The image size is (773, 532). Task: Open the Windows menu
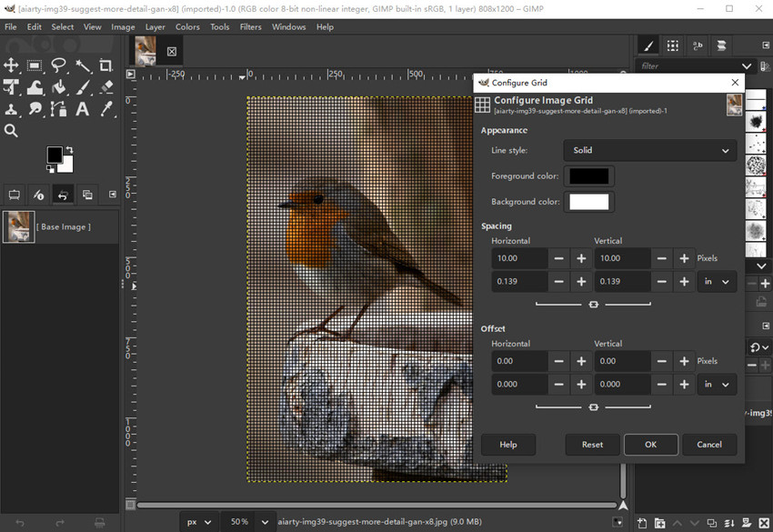tap(289, 26)
